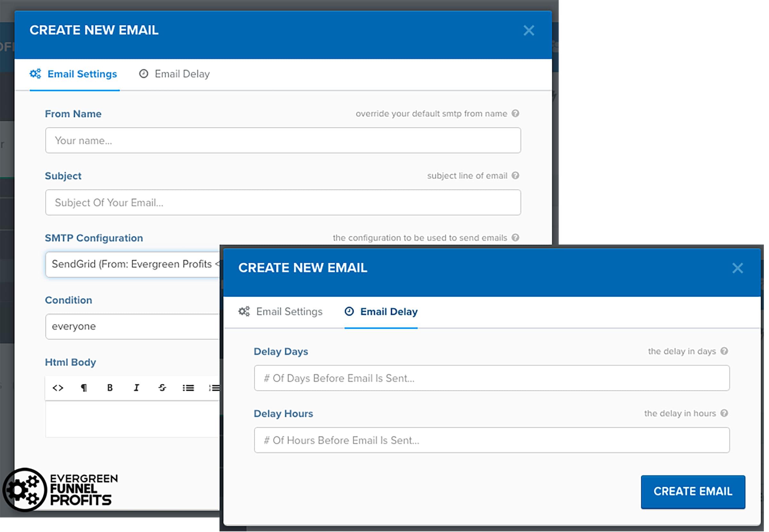Click help icon next to delay in hours
Viewport: 769px width, 532px height.
(724, 413)
